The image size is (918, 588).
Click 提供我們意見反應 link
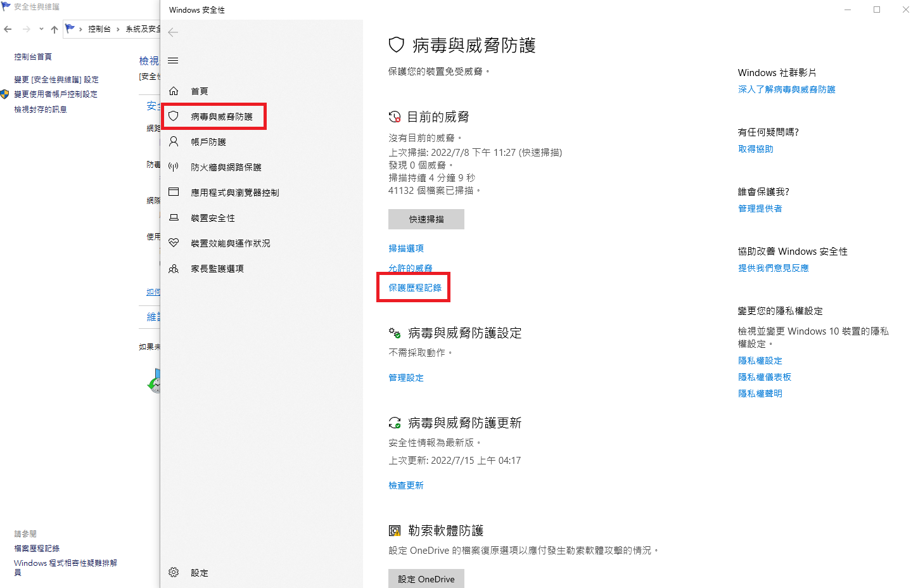click(x=774, y=268)
